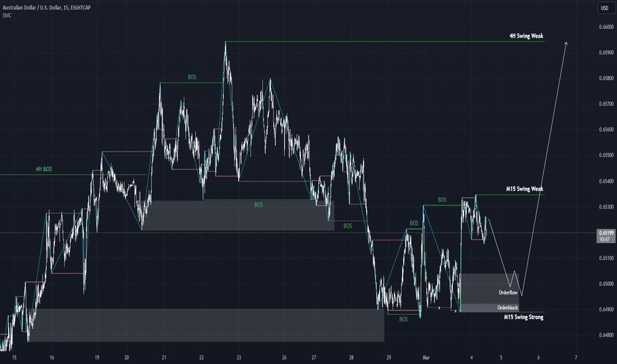
Task: Click date 6 on the time axis
Action: 538,357
